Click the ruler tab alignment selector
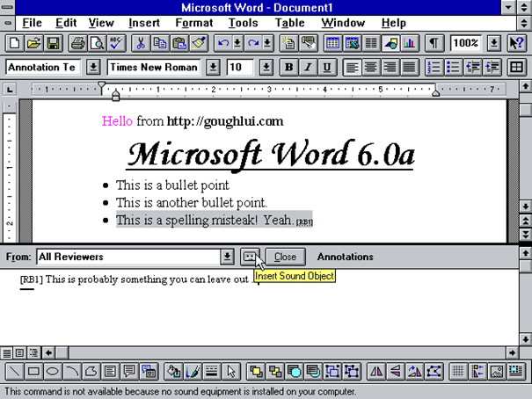532x399 pixels. pos(10,90)
